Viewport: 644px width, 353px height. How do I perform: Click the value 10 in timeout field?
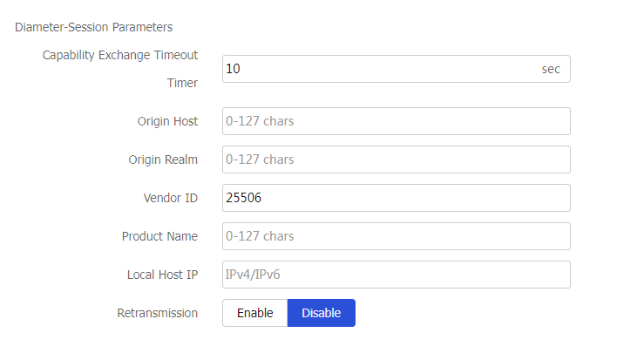point(233,69)
